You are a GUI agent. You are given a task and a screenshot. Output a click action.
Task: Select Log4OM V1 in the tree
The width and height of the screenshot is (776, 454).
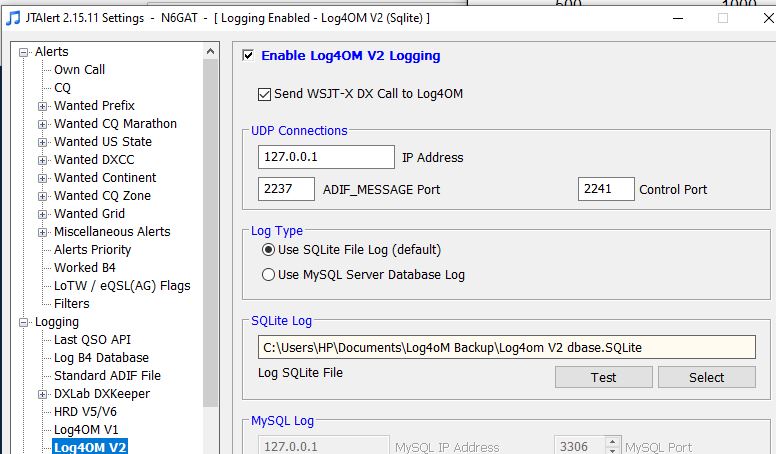[86, 430]
